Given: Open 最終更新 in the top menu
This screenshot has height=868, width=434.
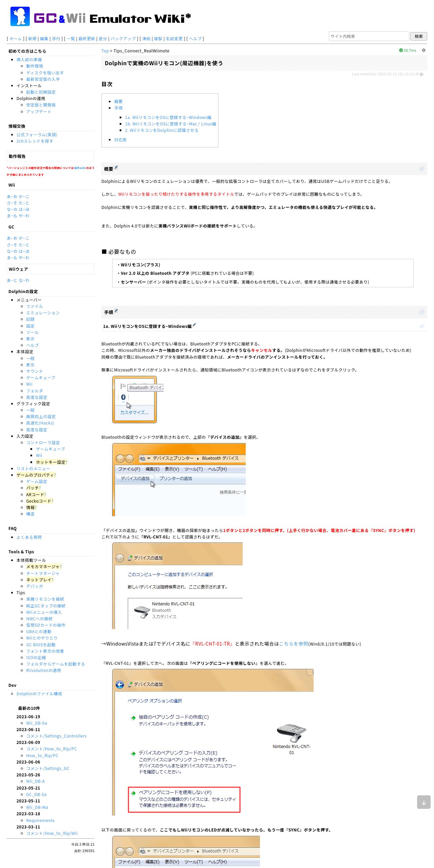Looking at the screenshot, I should (x=87, y=39).
